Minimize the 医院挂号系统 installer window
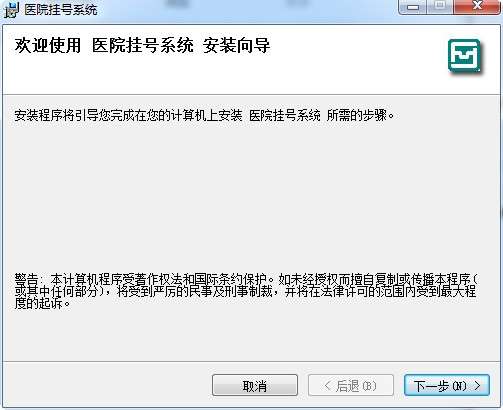This screenshot has width=503, height=410. point(413,7)
